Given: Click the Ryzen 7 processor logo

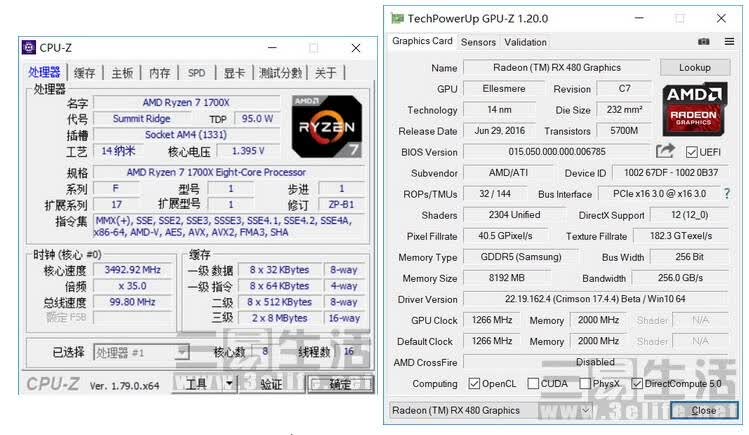Looking at the screenshot, I should (327, 126).
